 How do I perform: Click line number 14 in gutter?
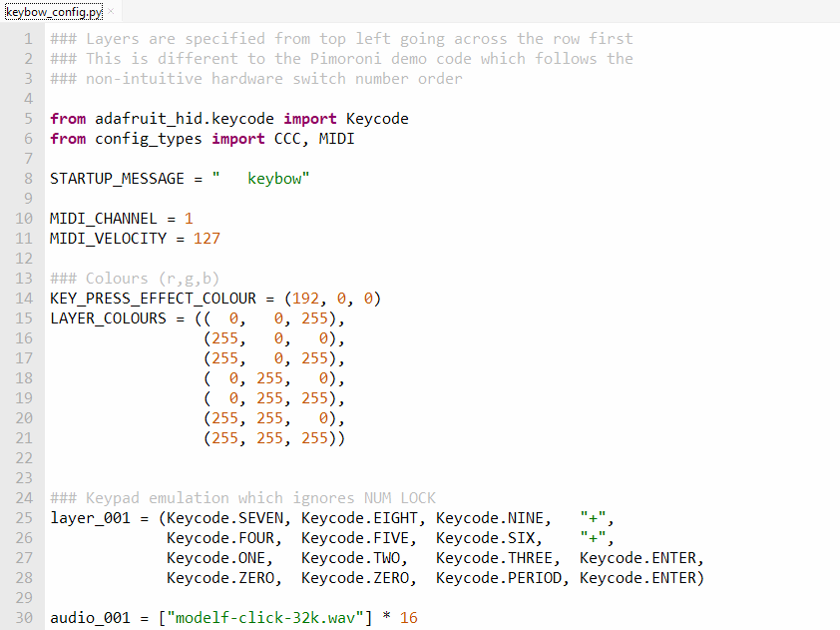click(x=24, y=299)
